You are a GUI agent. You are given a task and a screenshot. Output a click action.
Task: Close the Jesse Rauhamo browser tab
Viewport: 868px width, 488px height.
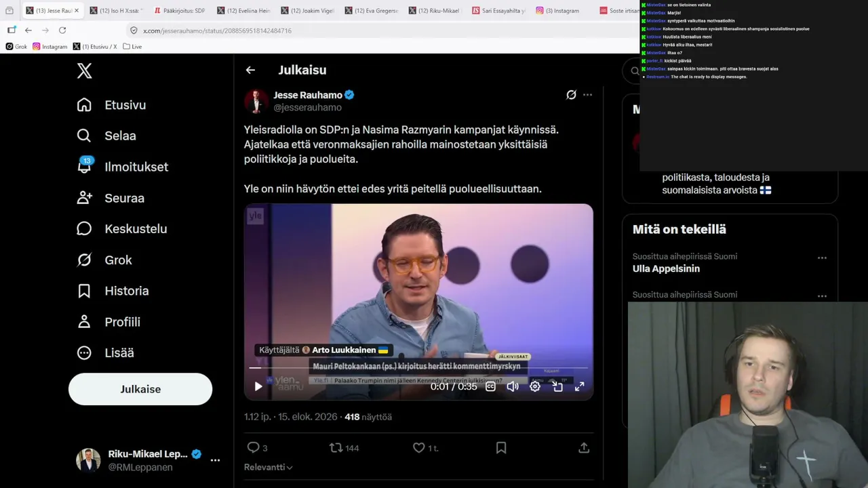coord(77,11)
